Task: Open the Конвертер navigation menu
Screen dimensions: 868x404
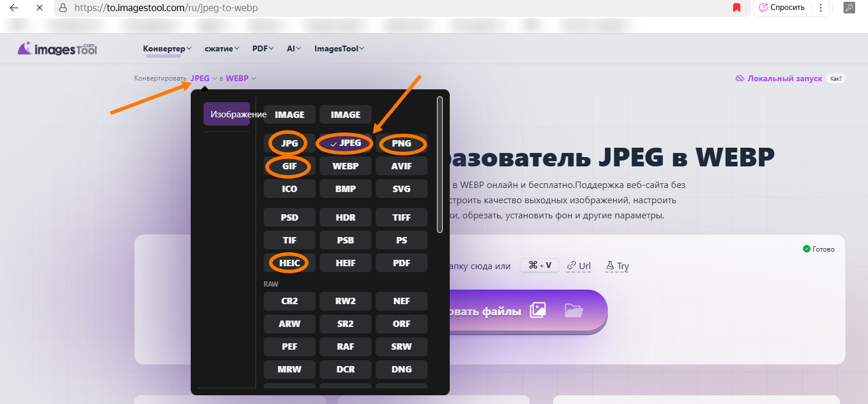Action: pyautogui.click(x=167, y=49)
